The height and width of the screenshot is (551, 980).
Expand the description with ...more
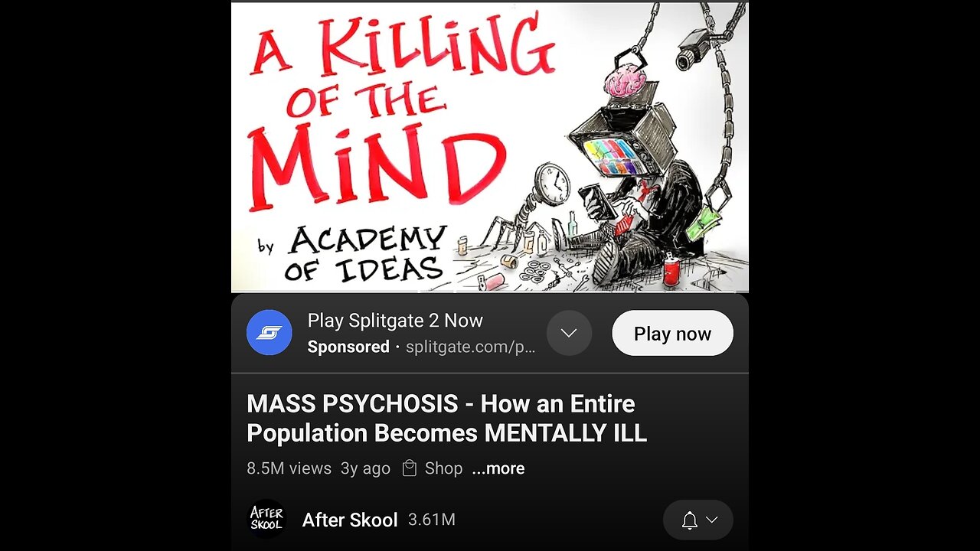498,468
